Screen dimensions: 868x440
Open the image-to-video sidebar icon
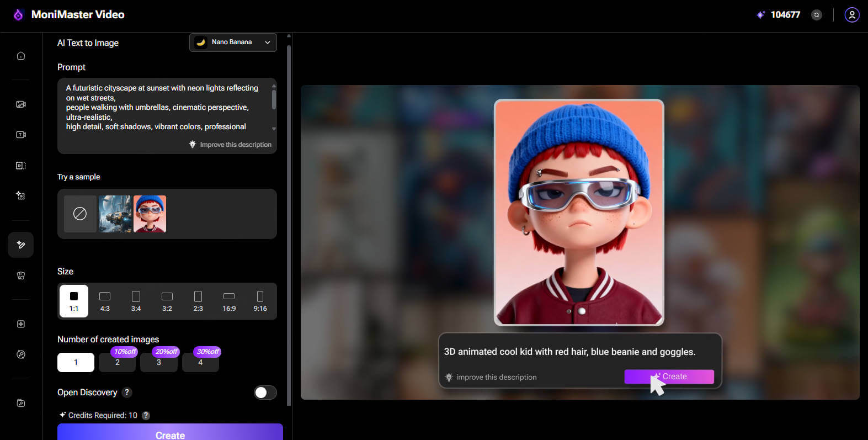pyautogui.click(x=21, y=104)
